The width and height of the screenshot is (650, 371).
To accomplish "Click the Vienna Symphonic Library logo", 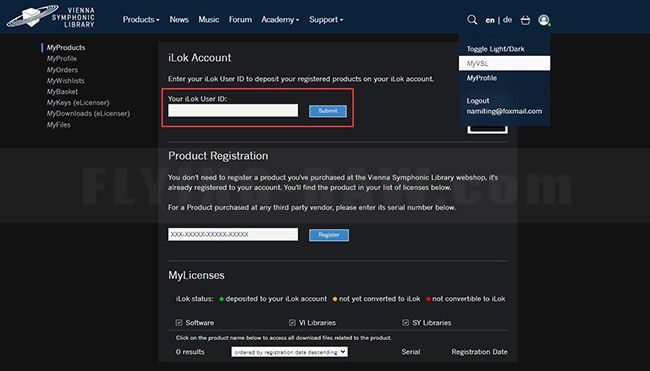I will click(x=51, y=17).
